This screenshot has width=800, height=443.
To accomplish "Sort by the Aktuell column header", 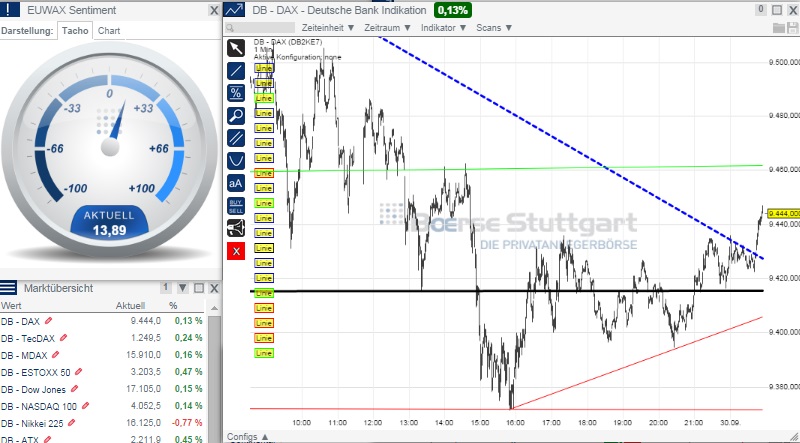I will (130, 306).
